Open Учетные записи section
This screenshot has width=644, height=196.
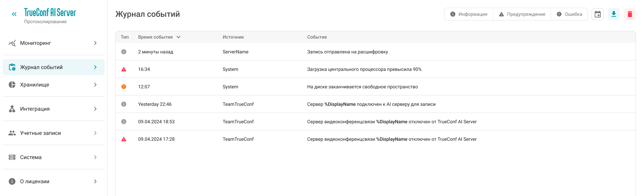[x=53, y=133]
